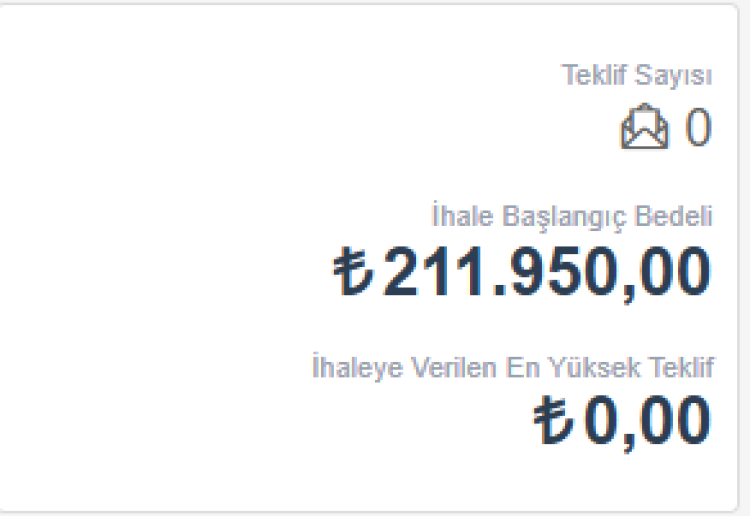Click the 'Teklif Sayısı' label
This screenshot has width=750, height=516.
636,75
